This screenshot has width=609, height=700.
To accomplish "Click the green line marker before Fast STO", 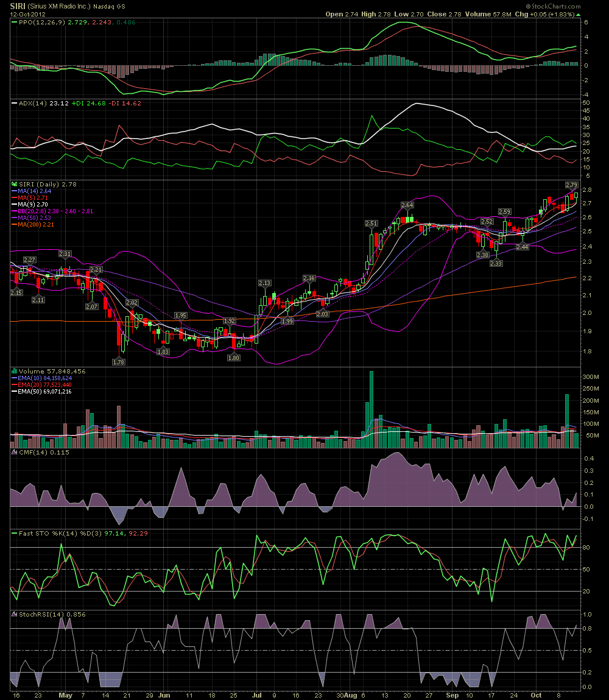I will point(14,534).
